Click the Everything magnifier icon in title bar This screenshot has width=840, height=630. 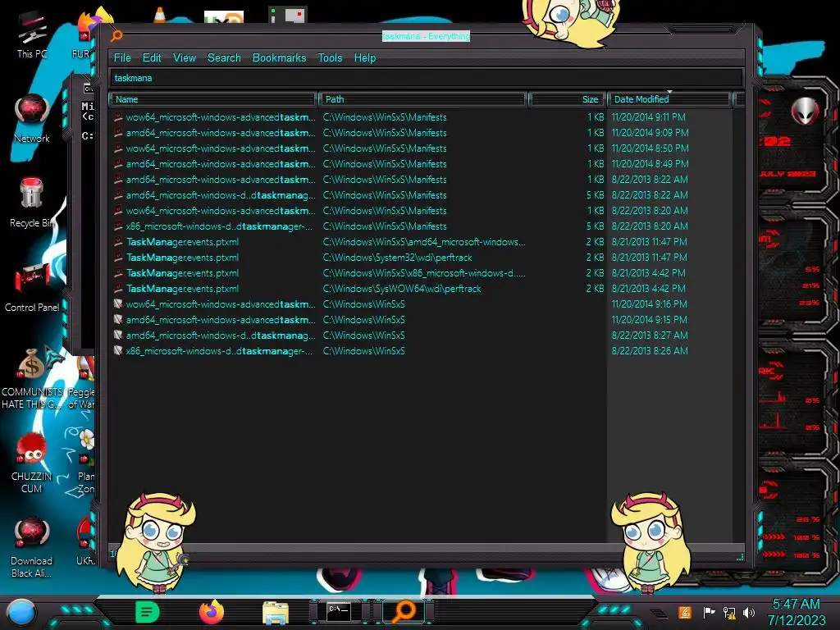tap(116, 36)
